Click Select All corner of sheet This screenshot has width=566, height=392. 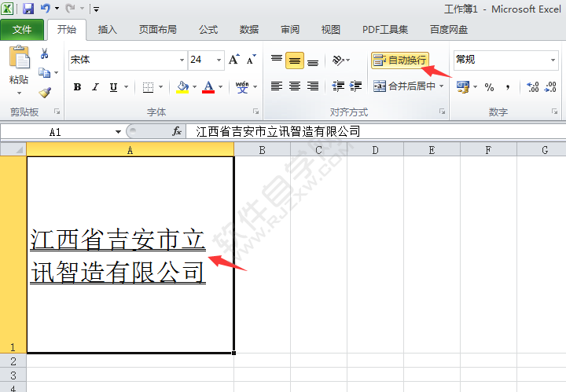tap(13, 149)
